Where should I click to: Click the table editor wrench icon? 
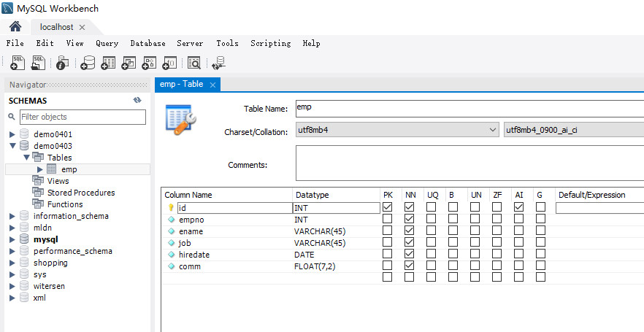pyautogui.click(x=181, y=120)
